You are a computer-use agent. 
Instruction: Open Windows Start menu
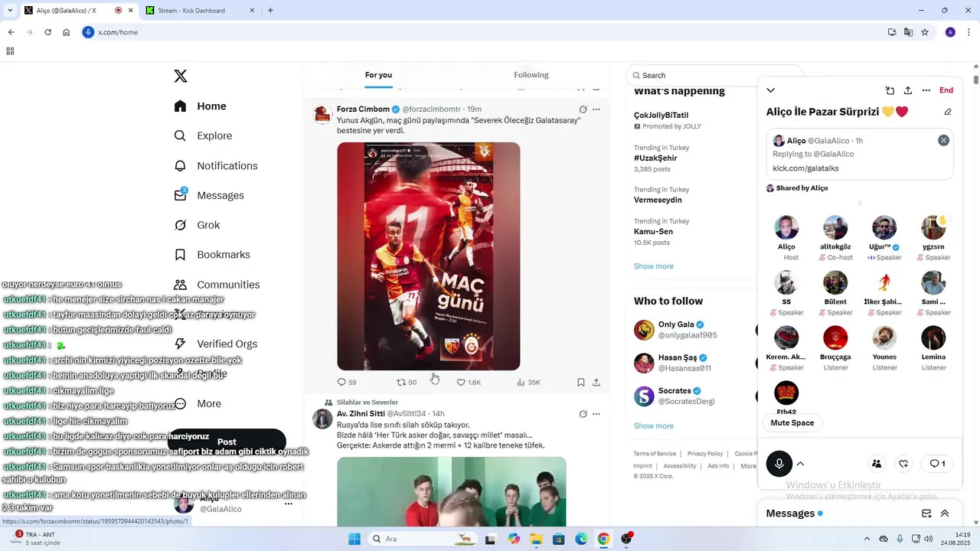coord(354,539)
